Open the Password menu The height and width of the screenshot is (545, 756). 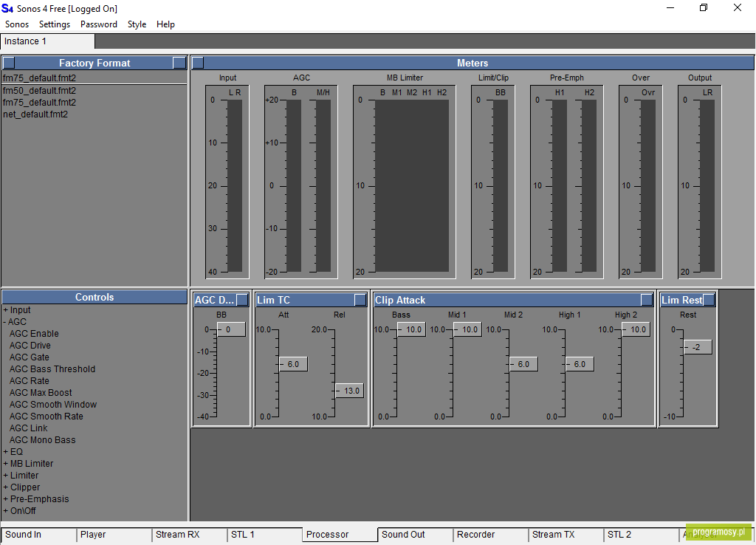click(99, 24)
